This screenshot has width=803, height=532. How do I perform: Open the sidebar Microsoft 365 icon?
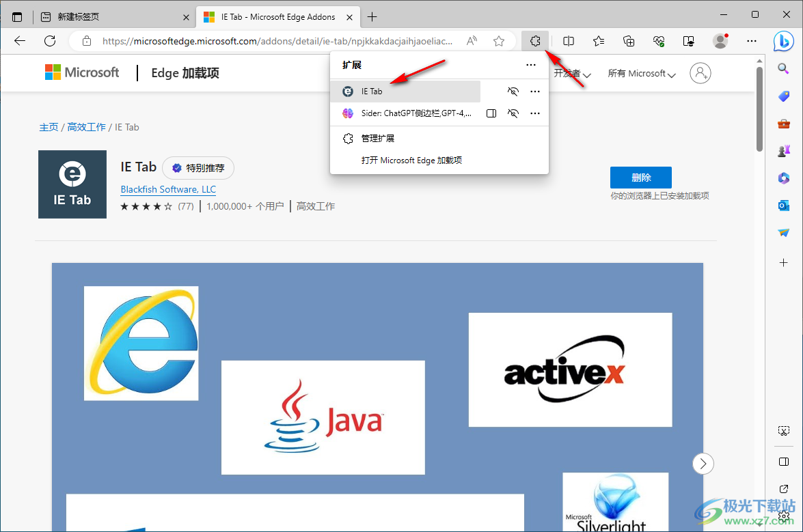[784, 178]
